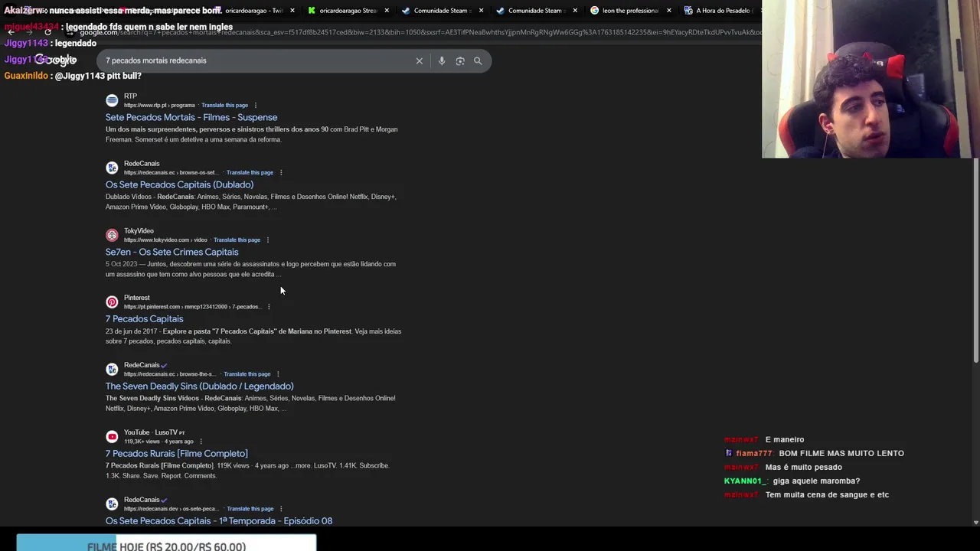Screen dimensions: 980x551
Task: Open more options for RTP result
Action: (255, 105)
